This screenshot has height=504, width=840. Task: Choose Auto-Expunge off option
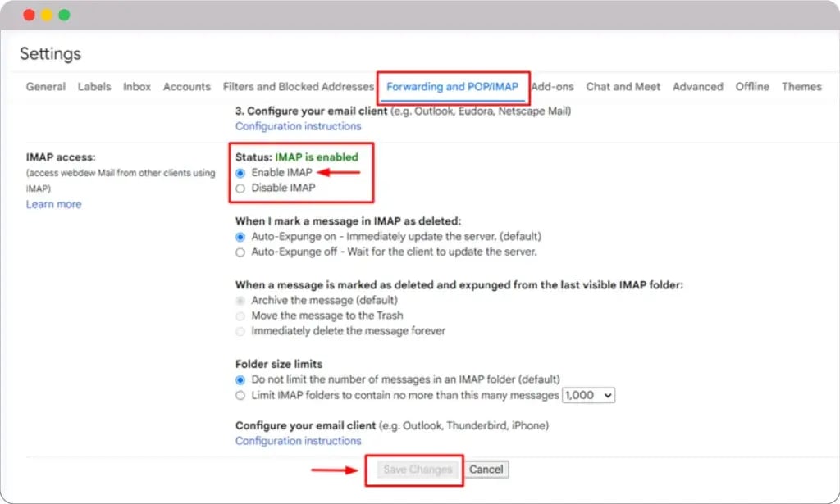point(240,252)
